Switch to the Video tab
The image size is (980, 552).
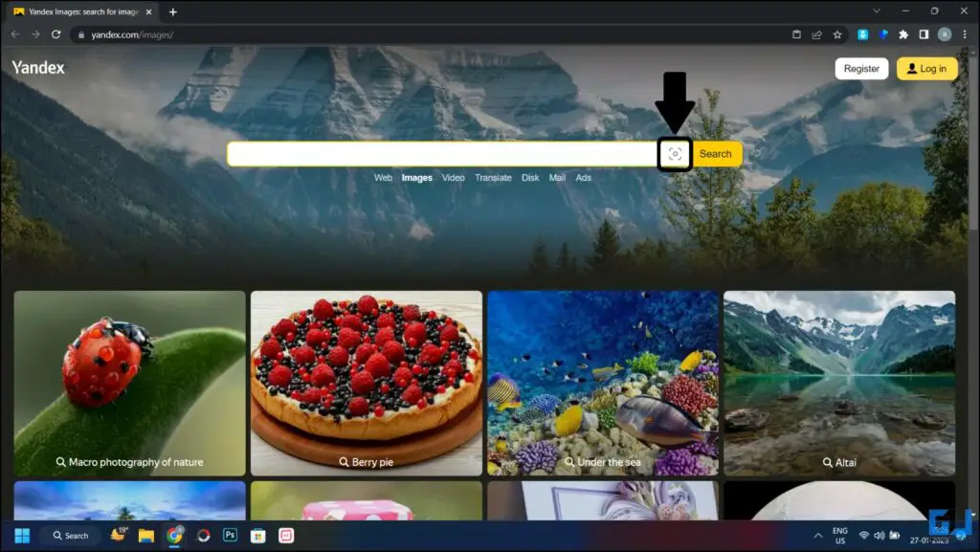point(453,178)
